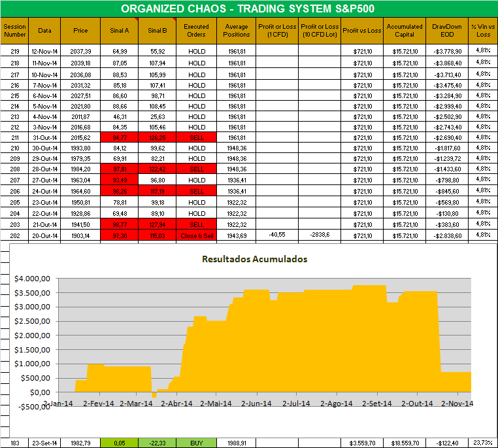Image resolution: width=498 pixels, height=448 pixels.
Task: Select date cell 12-Nov-14
Action: coord(44,51)
